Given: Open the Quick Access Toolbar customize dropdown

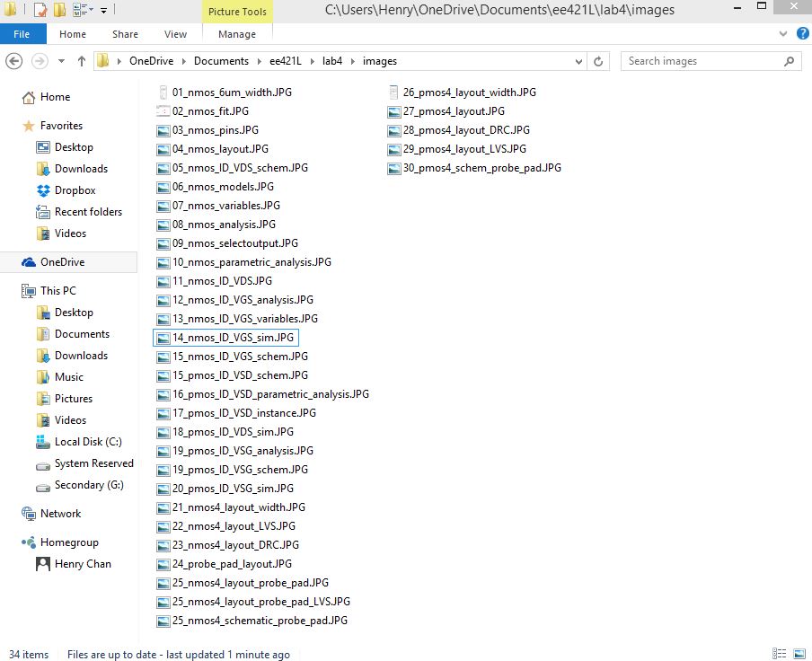Looking at the screenshot, I should (102, 10).
